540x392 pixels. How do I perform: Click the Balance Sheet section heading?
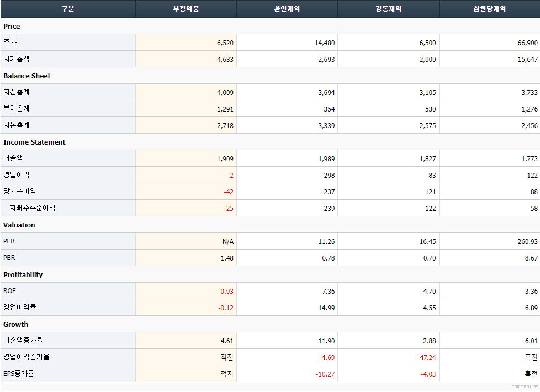click(x=27, y=76)
